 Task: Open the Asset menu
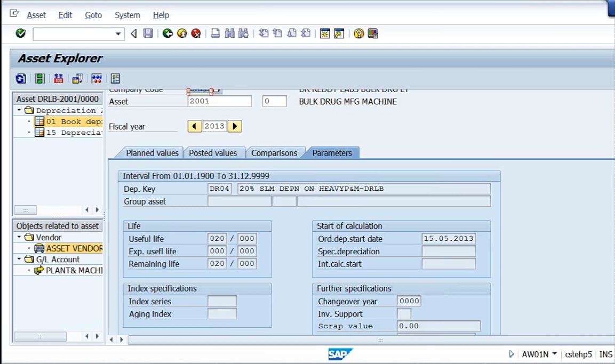point(36,15)
